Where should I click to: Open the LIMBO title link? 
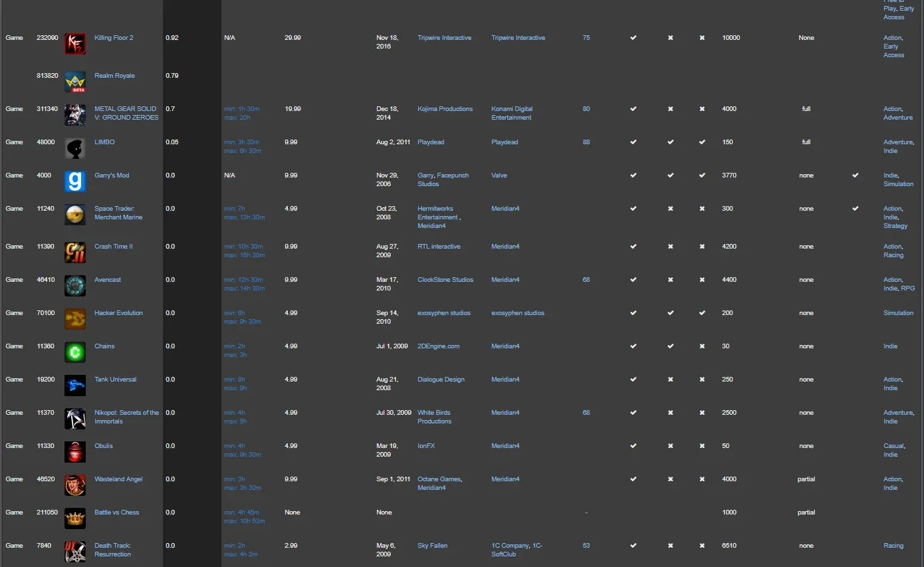click(x=104, y=142)
